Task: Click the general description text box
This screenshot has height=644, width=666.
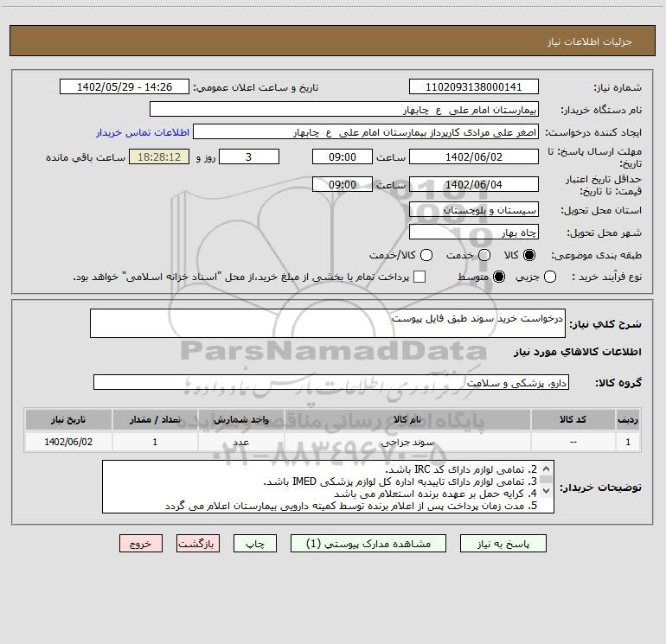Action: (328, 323)
